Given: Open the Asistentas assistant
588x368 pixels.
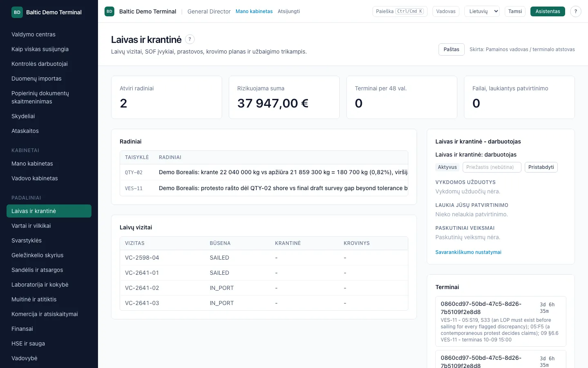Looking at the screenshot, I should click(x=548, y=11).
